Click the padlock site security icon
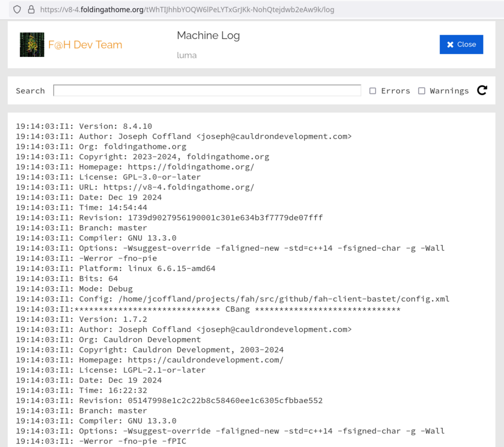The image size is (504, 447). click(31, 10)
